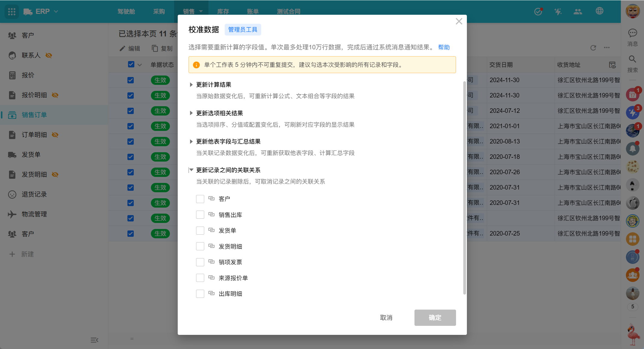
Task: Open 报价 in the sidebar
Action: click(54, 75)
